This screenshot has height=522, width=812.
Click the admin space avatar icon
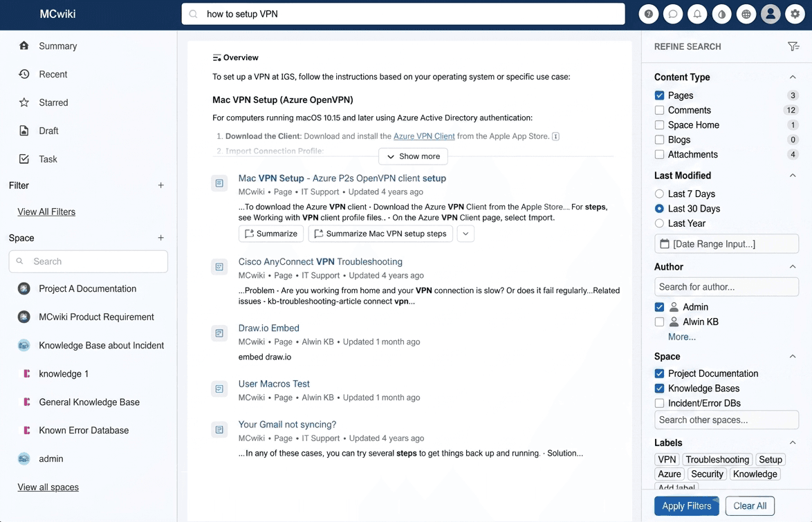coord(24,458)
